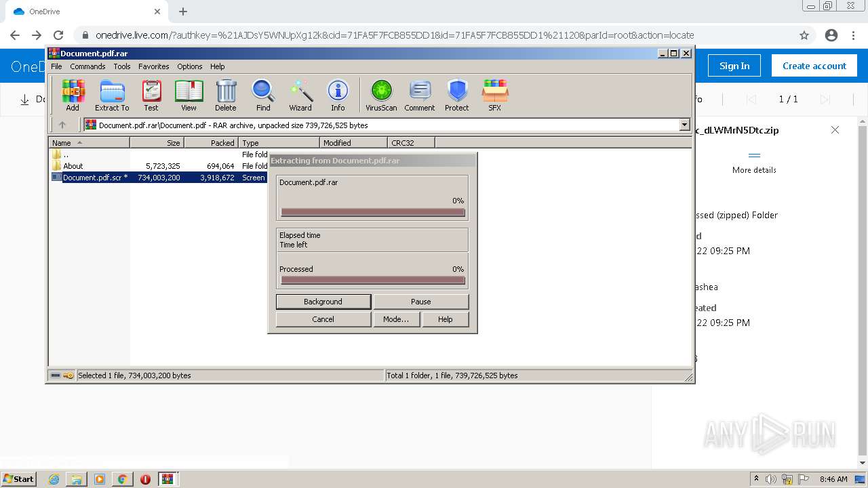Click OneDrive download arrow icon
This screenshot has height=488, width=868.
coord(24,100)
